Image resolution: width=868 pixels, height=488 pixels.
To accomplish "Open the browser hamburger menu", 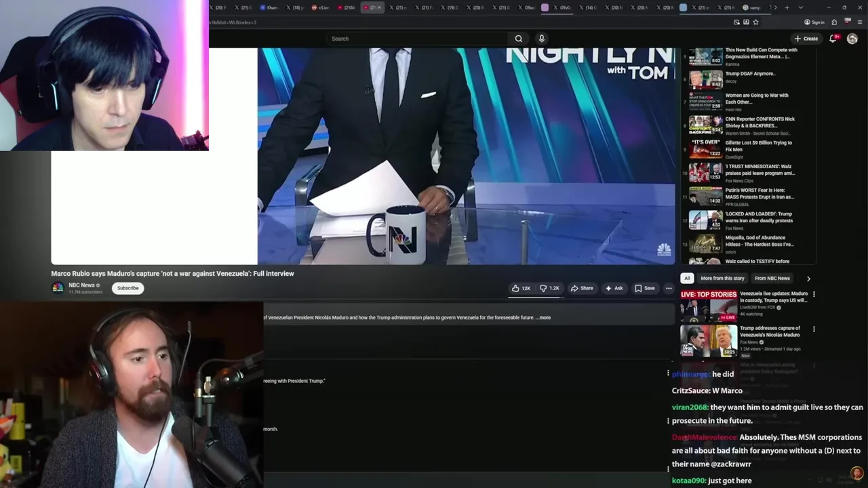I will pos(860,22).
